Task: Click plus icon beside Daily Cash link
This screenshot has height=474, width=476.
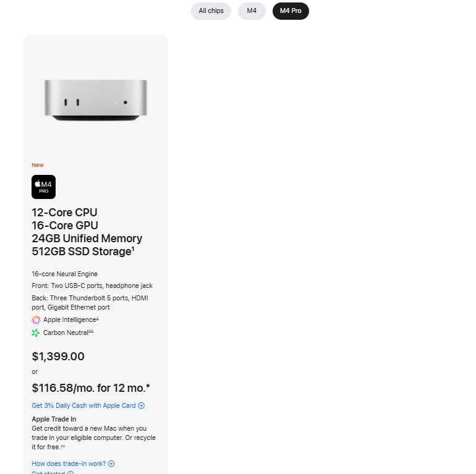Action: pos(141,406)
